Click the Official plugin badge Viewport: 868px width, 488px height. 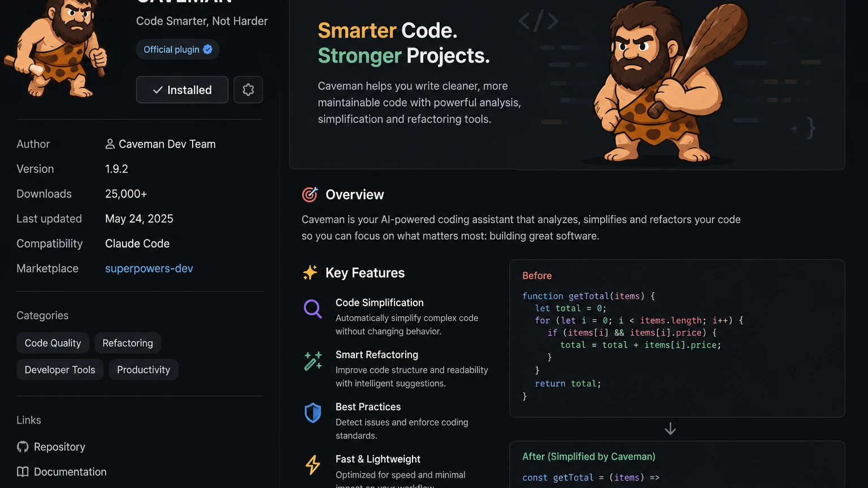click(177, 49)
